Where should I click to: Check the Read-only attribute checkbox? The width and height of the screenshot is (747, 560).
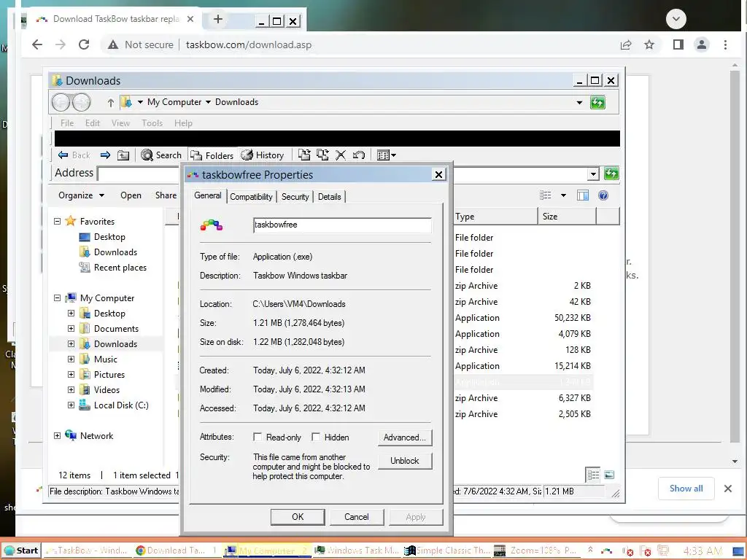point(258,437)
